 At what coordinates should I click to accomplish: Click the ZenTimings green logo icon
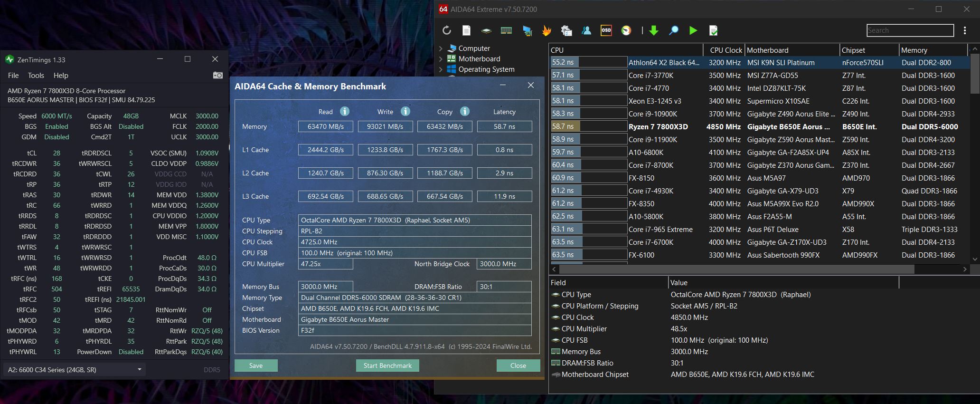pyautogui.click(x=9, y=60)
